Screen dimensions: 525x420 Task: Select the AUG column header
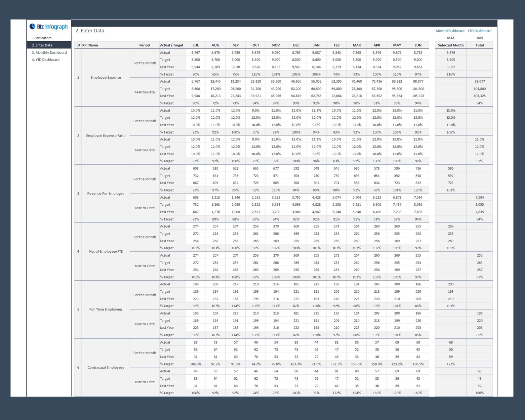click(215, 45)
